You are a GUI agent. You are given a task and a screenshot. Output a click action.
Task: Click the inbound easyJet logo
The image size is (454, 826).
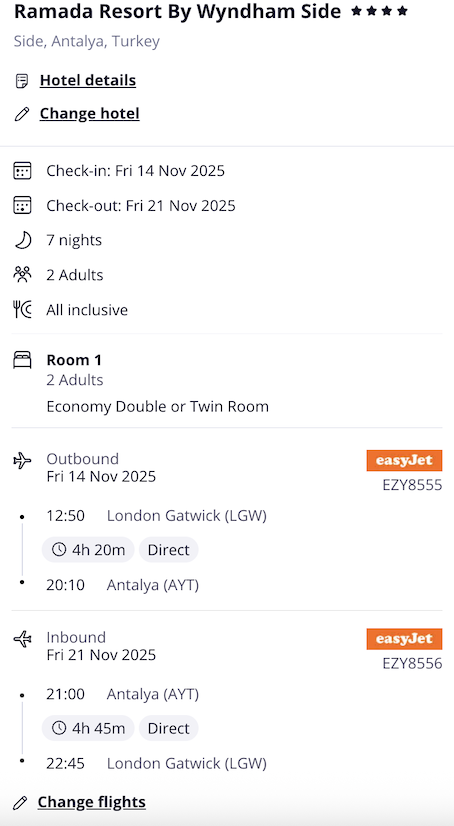tap(404, 639)
